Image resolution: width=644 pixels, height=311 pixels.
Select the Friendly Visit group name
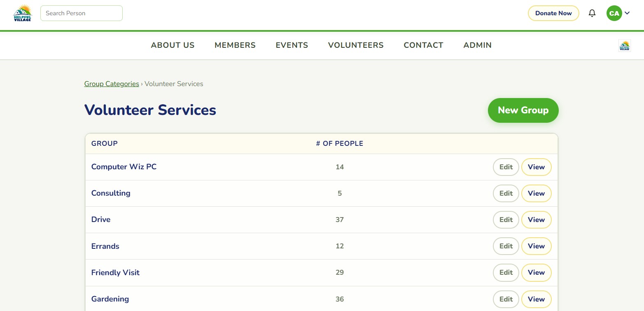(x=115, y=273)
